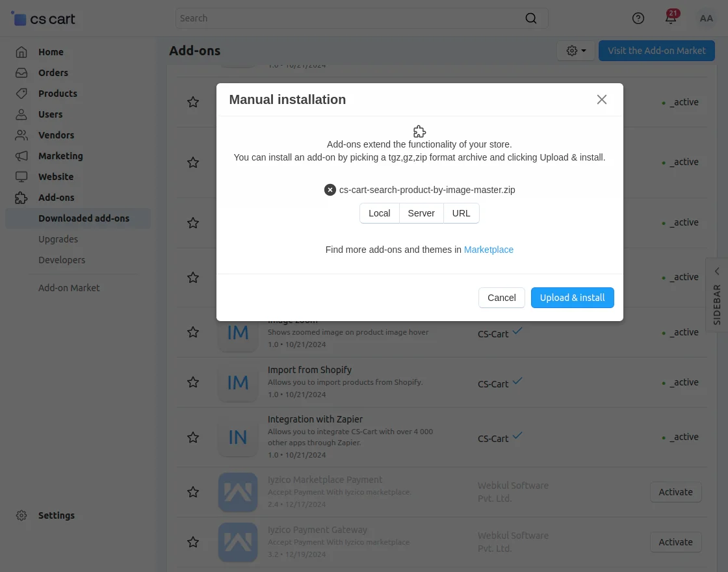Image resolution: width=728 pixels, height=572 pixels.
Task: Choose the Server upload source
Action: 421,213
